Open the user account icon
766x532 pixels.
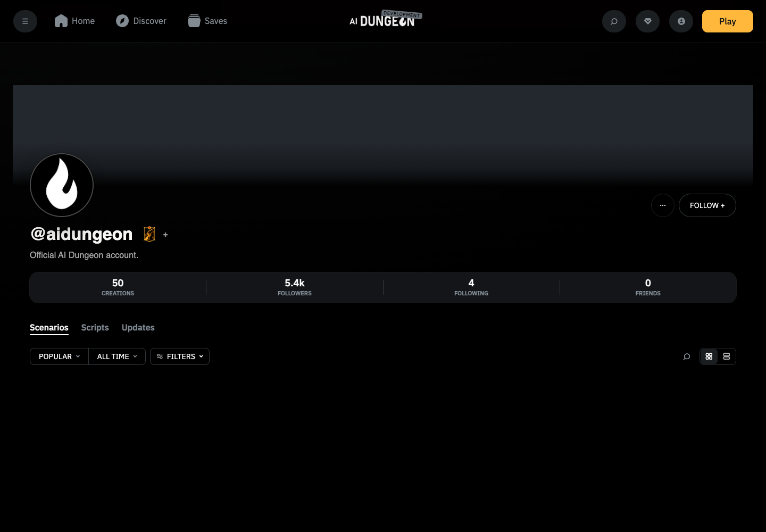(x=681, y=21)
